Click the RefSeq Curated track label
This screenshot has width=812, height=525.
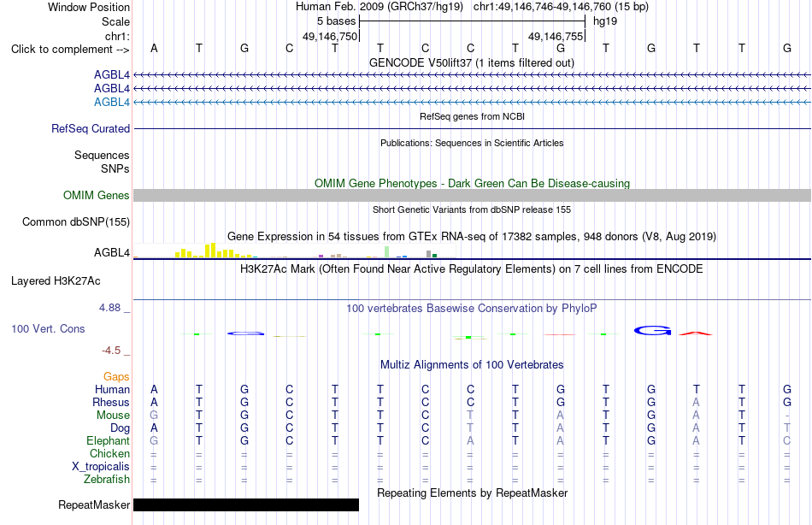point(91,128)
